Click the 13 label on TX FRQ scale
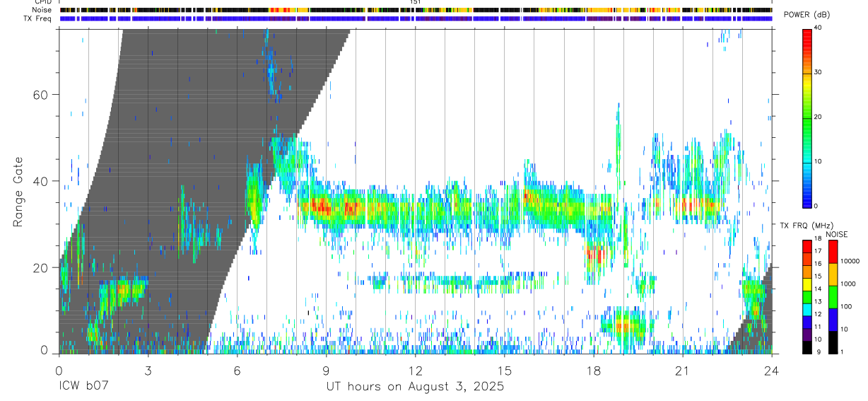The image size is (868, 401). click(819, 302)
